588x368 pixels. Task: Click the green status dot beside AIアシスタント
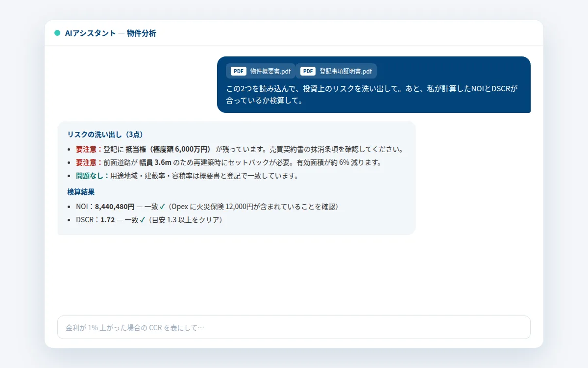coord(57,33)
